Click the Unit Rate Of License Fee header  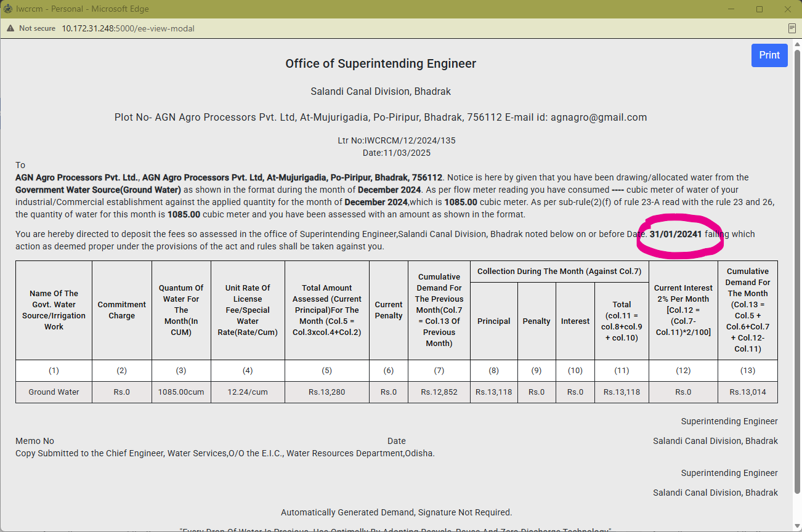(248, 310)
